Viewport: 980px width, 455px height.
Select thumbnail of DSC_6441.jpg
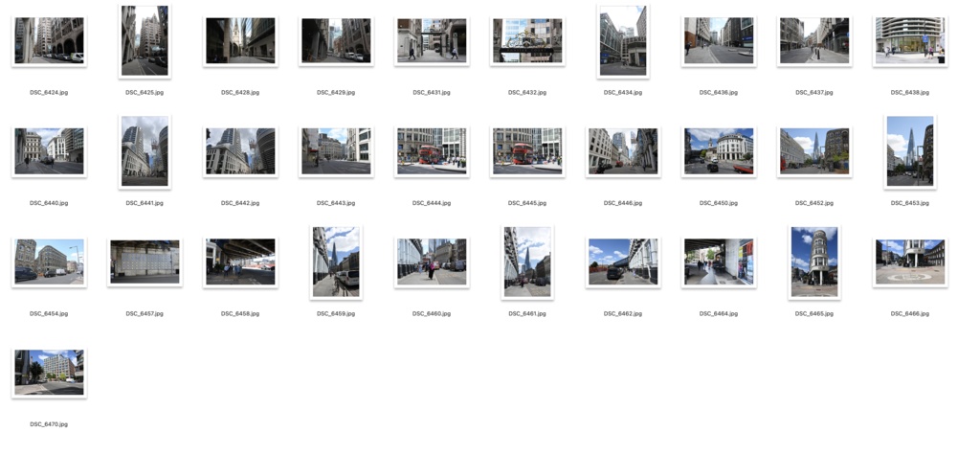click(145, 151)
